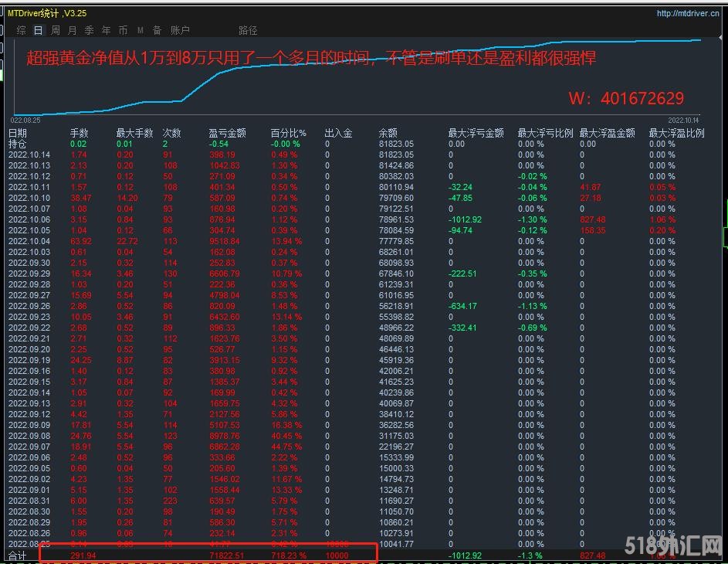This screenshot has height=564, width=728.
Task: Select the 2022.10.04 date row
Action: coord(29,241)
